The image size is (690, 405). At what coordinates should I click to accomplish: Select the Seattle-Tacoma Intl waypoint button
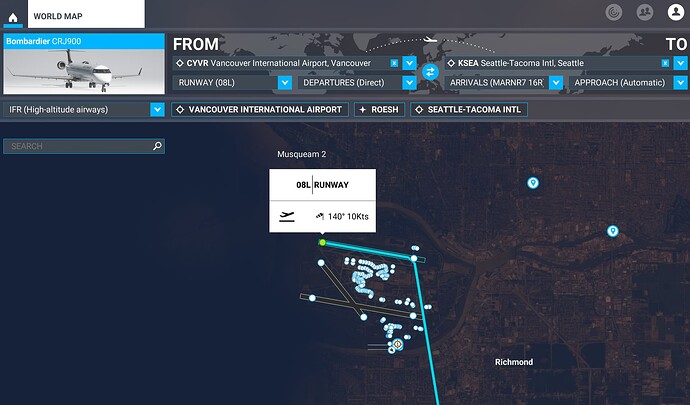click(x=469, y=110)
